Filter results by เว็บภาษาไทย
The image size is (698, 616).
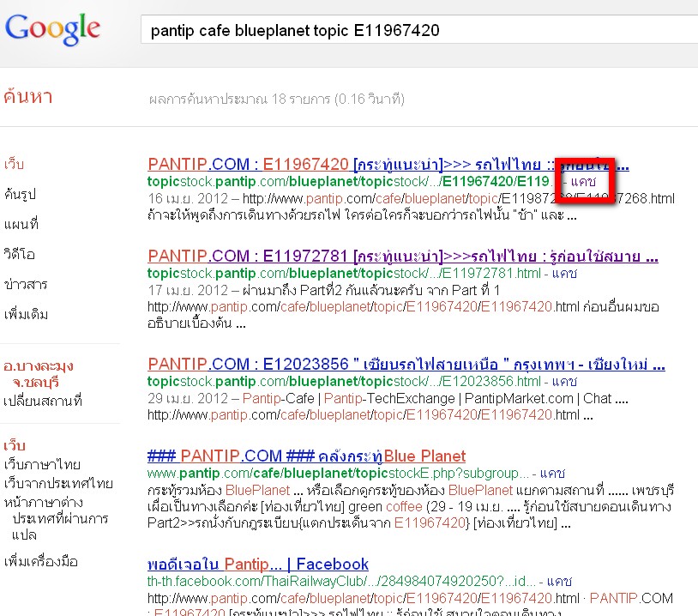click(42, 464)
